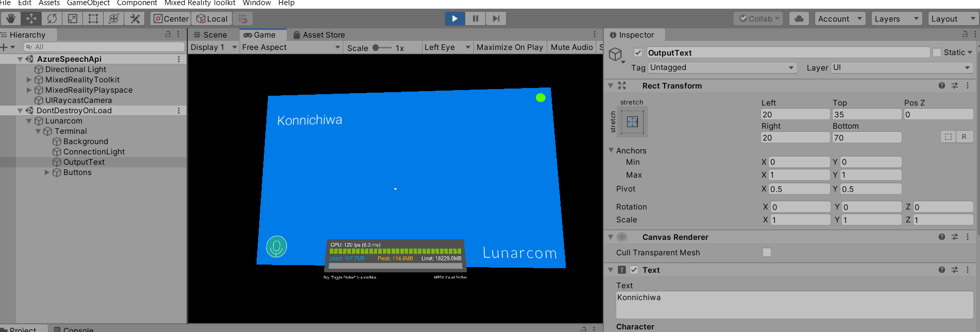Click the Hierarchy search field
Viewport: 980px width, 332px height.
pos(104,47)
